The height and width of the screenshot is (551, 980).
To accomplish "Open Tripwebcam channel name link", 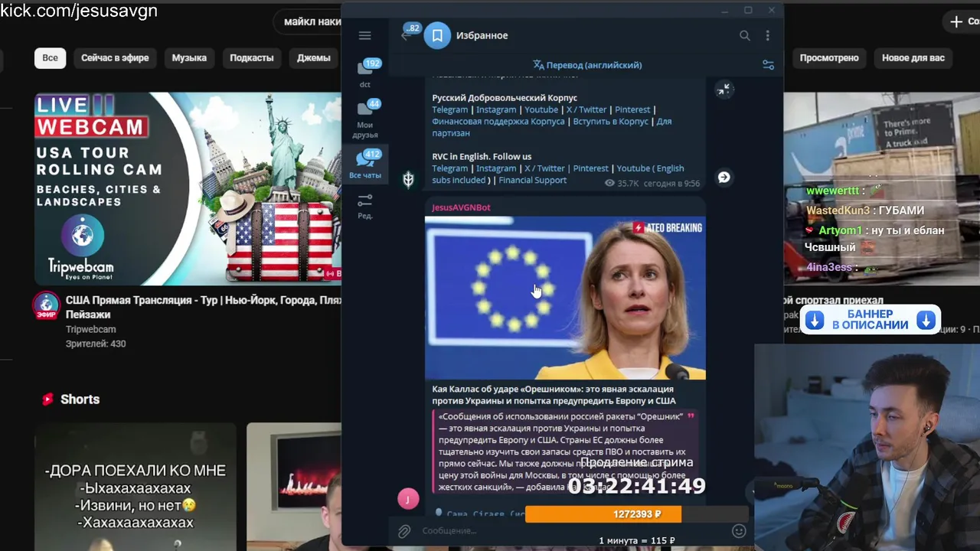I will click(90, 330).
